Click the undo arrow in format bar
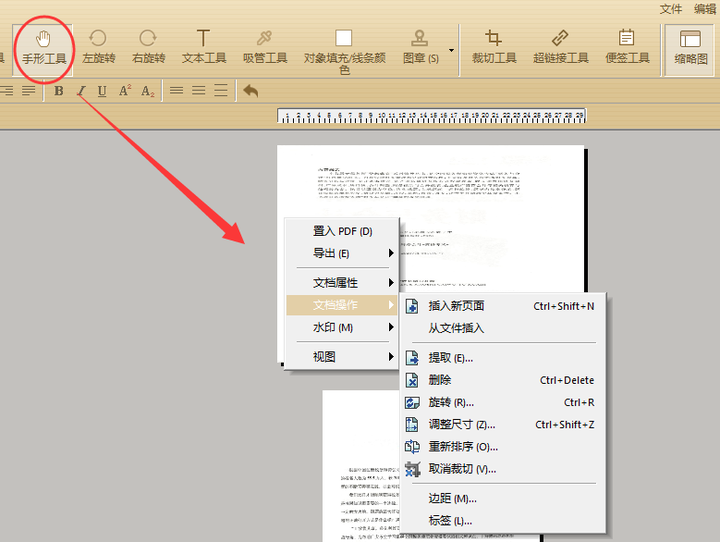 pyautogui.click(x=251, y=91)
